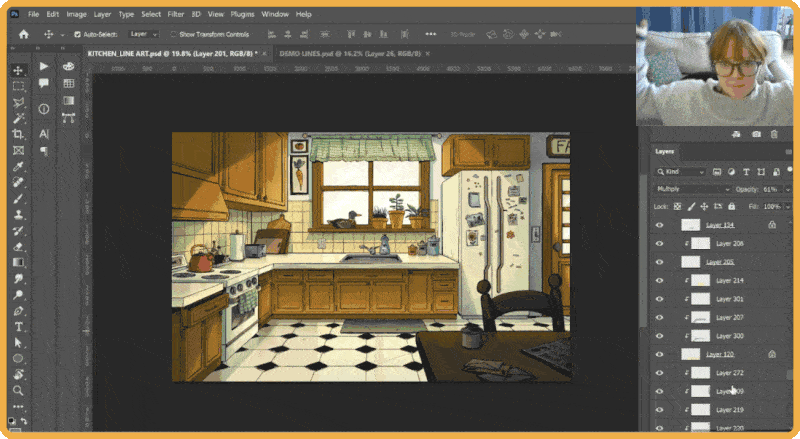Hide Layer 207 via eye icon

point(659,318)
